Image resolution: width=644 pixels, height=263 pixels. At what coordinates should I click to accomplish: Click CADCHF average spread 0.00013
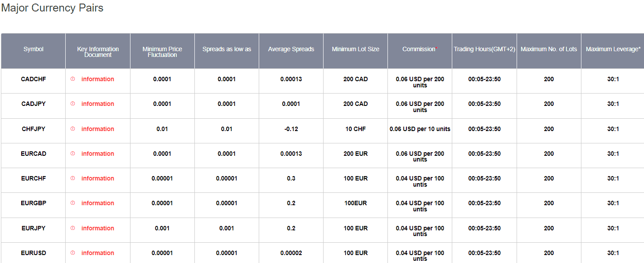tap(291, 79)
